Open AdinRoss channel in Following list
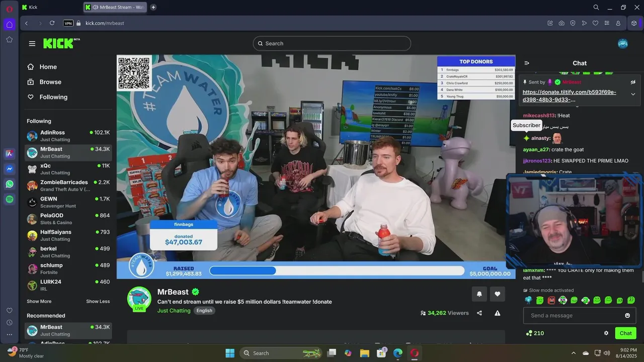 click(x=68, y=136)
